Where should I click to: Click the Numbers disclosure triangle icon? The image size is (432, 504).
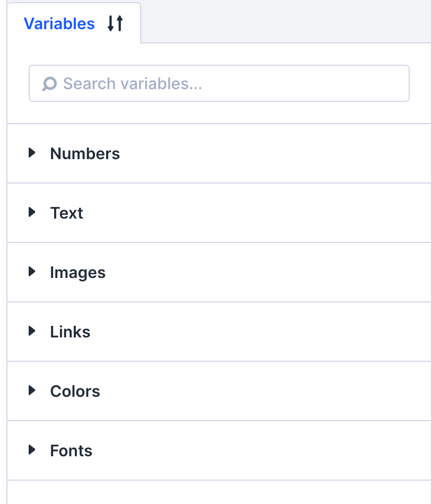point(32,153)
